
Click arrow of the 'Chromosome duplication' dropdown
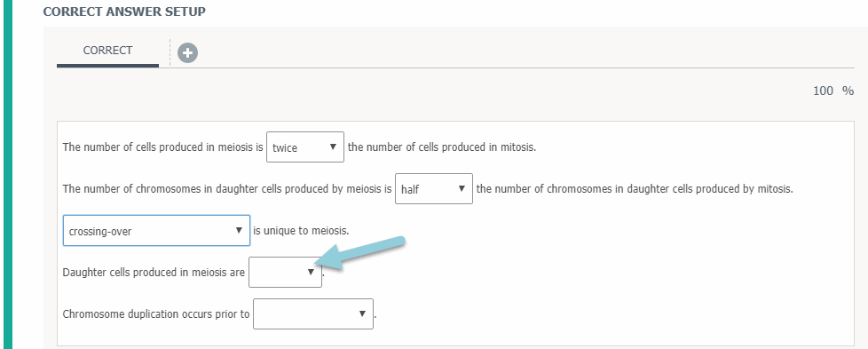tap(362, 313)
